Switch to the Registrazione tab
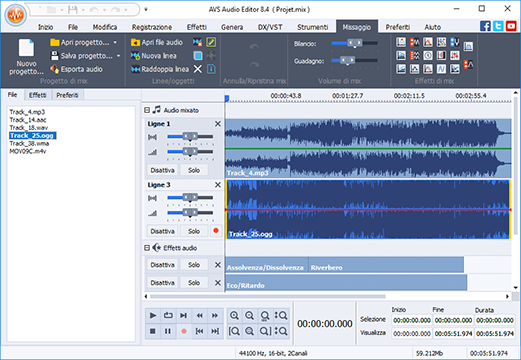Viewport: 521px width, 360px height. (x=152, y=27)
